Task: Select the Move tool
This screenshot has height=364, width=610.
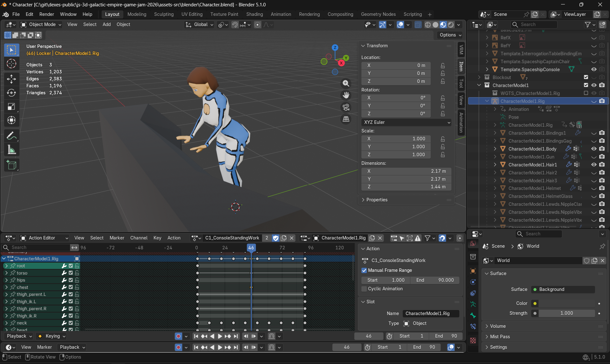Action: [x=11, y=79]
